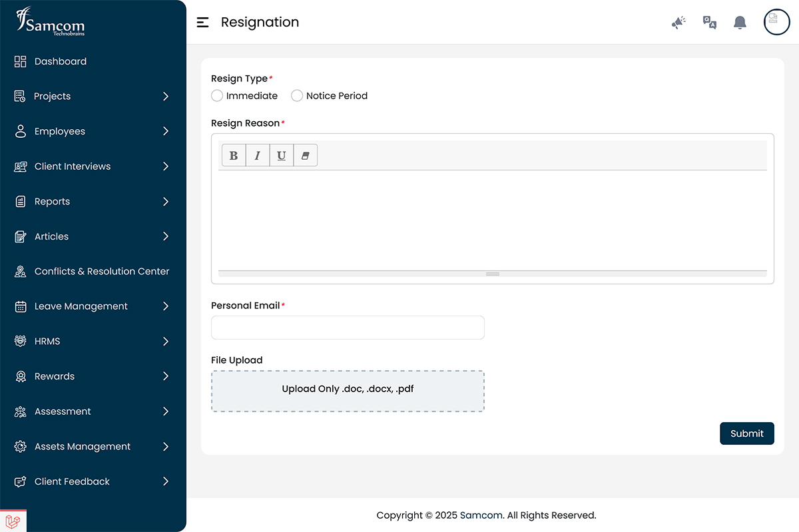Click the Employees person icon
This screenshot has height=532, width=799.
(x=21, y=131)
